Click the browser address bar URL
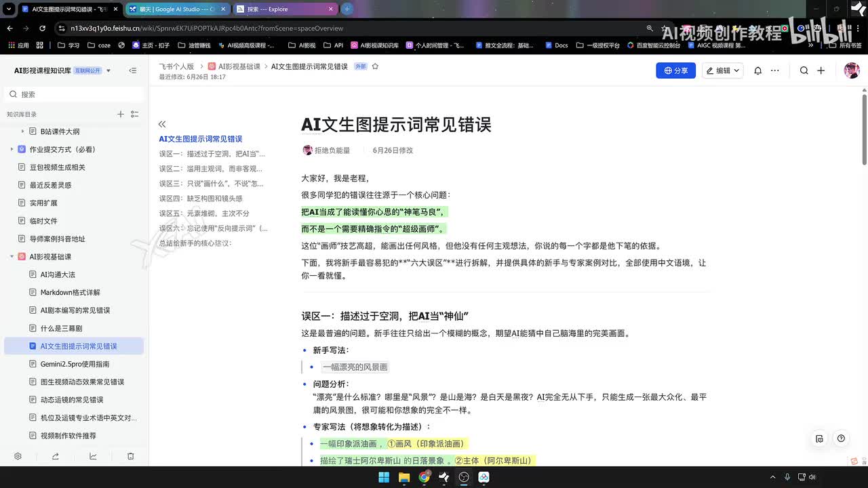 point(207,28)
